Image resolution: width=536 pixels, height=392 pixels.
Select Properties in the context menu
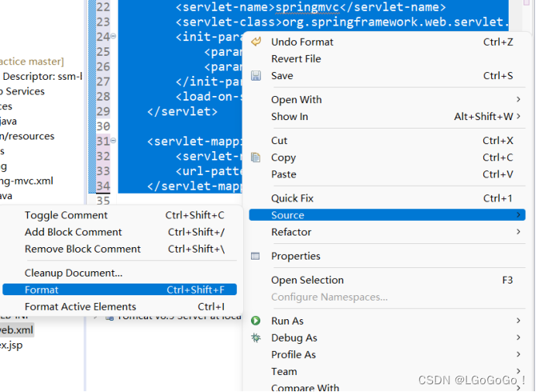click(387, 256)
